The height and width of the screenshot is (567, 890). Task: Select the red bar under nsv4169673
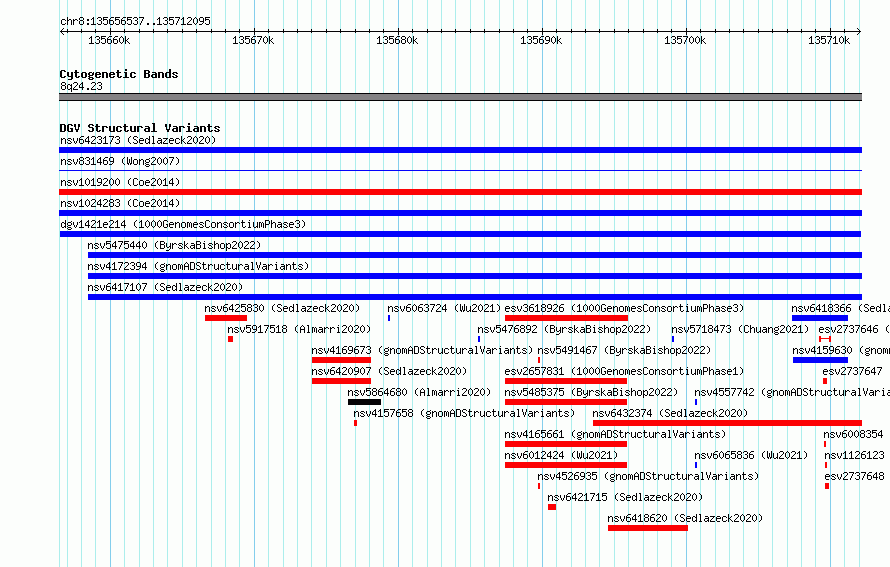click(341, 360)
